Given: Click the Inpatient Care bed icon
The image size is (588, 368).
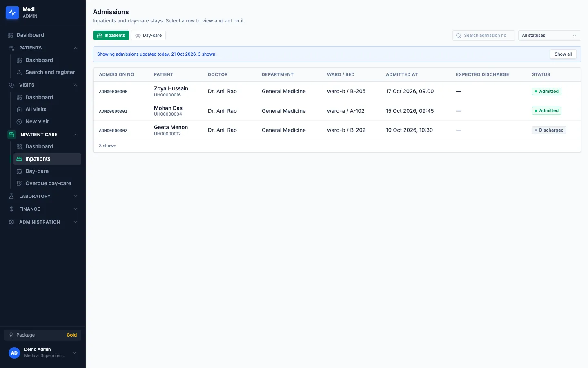Looking at the screenshot, I should pyautogui.click(x=11, y=135).
